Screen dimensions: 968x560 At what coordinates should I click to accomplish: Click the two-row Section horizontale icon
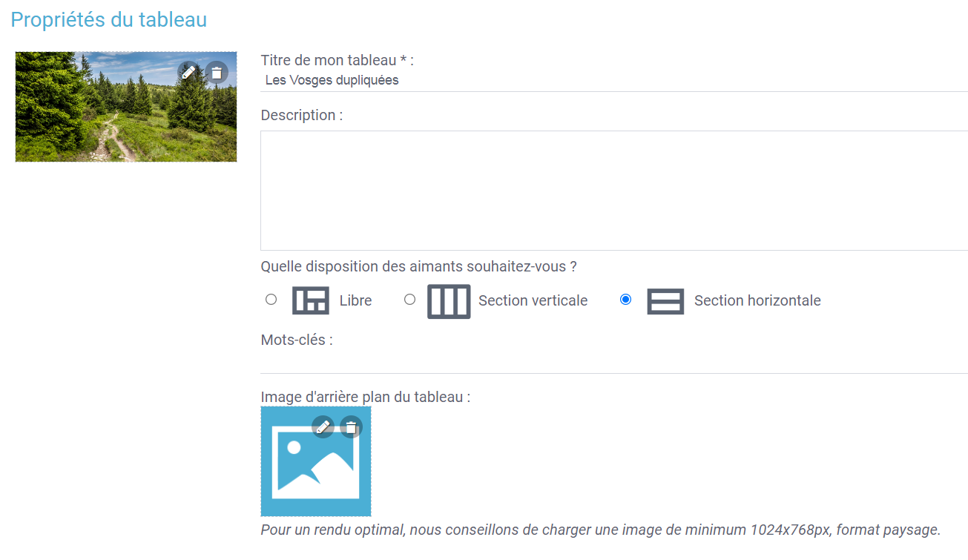click(665, 300)
